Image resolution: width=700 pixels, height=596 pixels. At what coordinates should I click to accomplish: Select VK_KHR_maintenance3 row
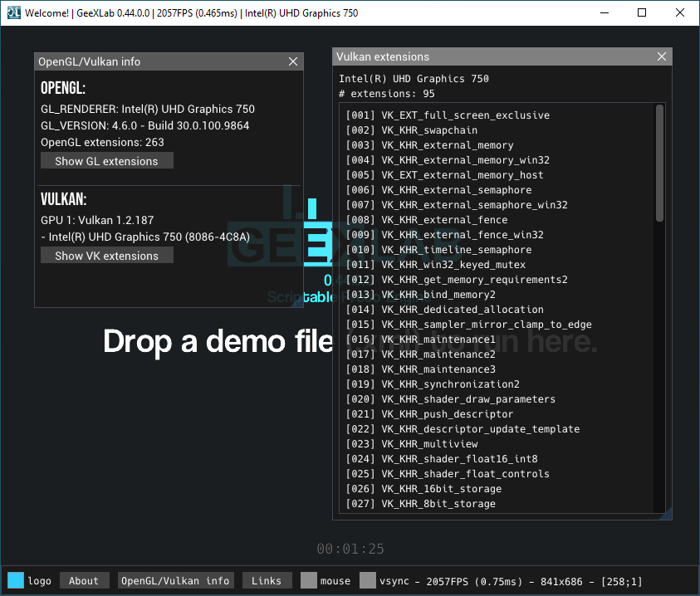[x=420, y=369]
